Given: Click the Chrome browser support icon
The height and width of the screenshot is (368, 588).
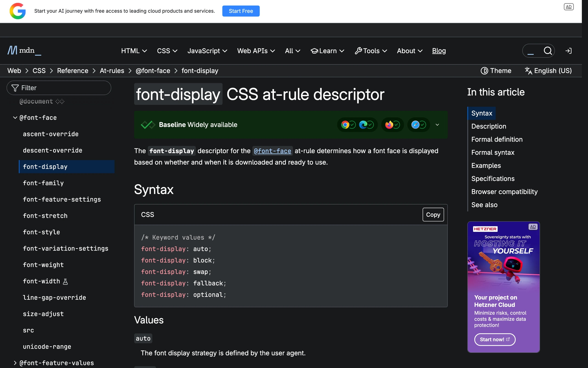Looking at the screenshot, I should [345, 125].
